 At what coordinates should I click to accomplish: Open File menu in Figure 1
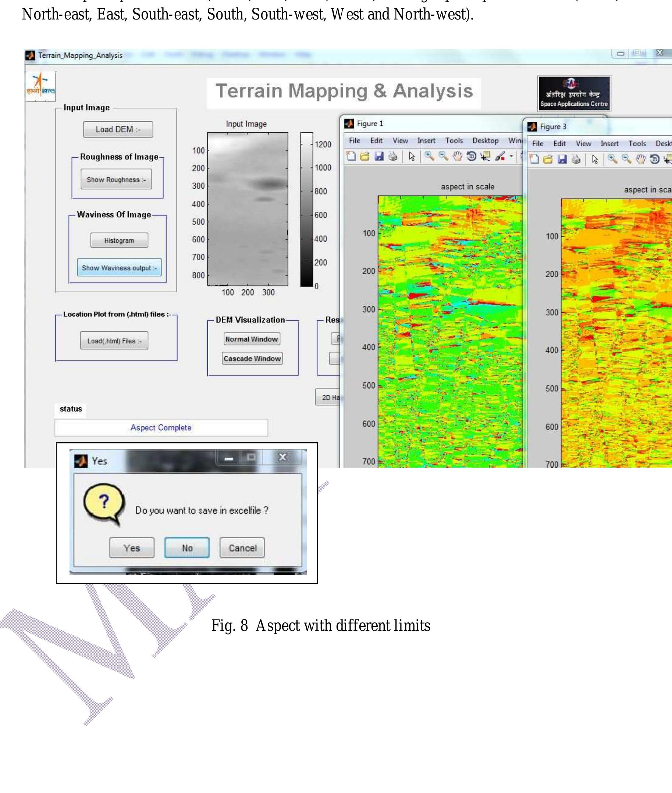pyautogui.click(x=354, y=140)
